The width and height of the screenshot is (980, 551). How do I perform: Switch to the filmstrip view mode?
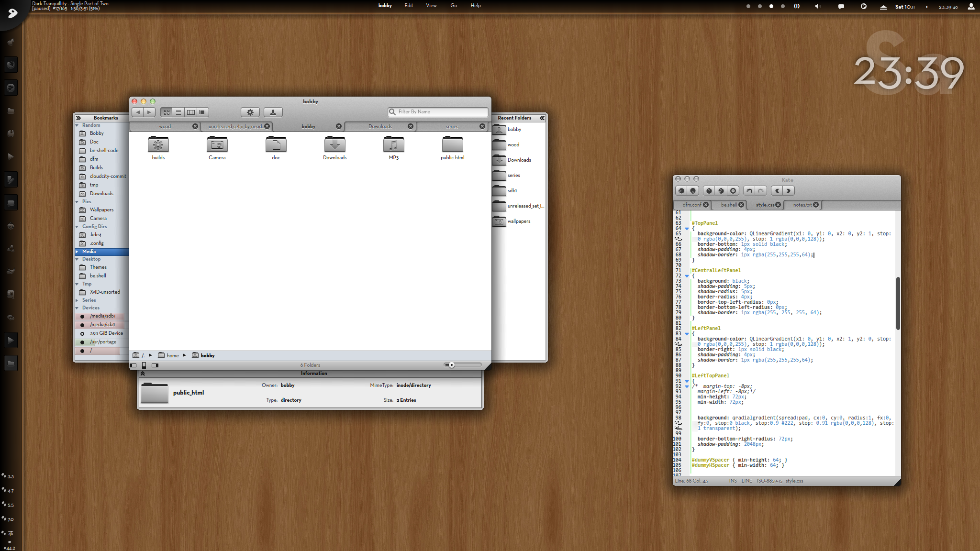203,112
